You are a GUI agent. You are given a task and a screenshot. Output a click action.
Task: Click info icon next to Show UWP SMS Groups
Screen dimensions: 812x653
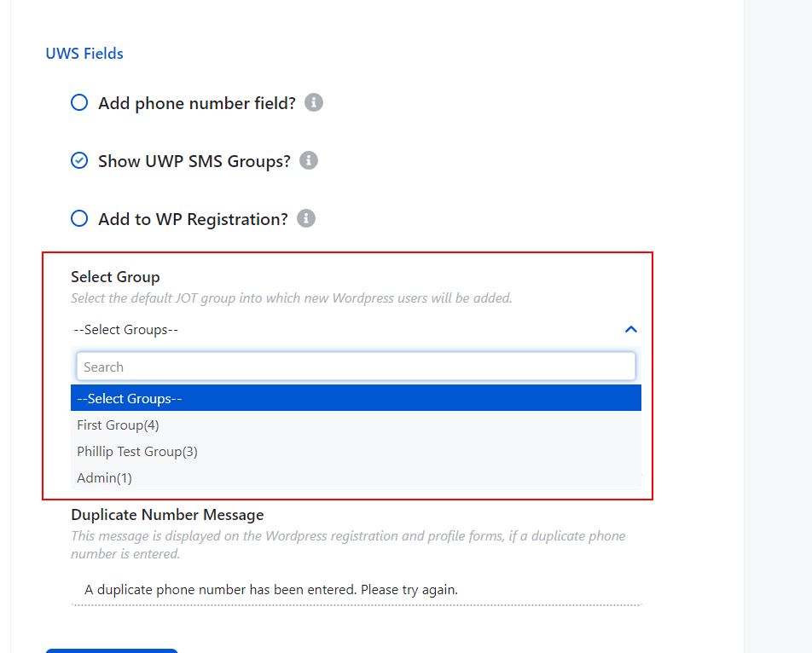pyautogui.click(x=309, y=160)
